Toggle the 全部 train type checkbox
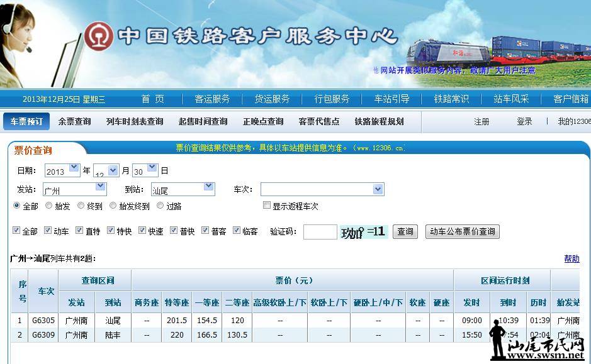Viewport: 591px width, 364px height. tap(16, 230)
